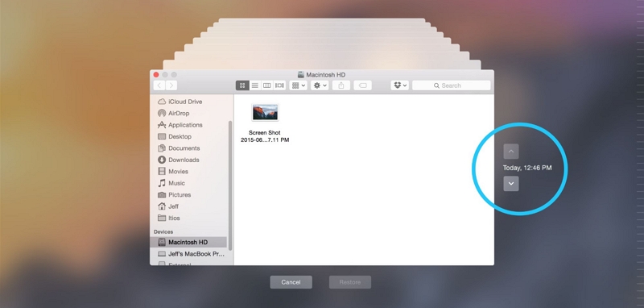
Task: Click the Edit Tags toolbar button
Action: (363, 85)
